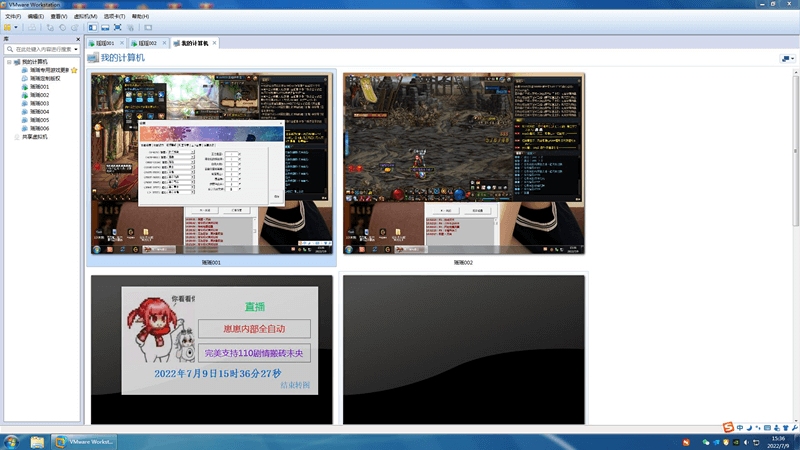Toggle the 中 Chinese/English input mode

pyautogui.click(x=739, y=428)
